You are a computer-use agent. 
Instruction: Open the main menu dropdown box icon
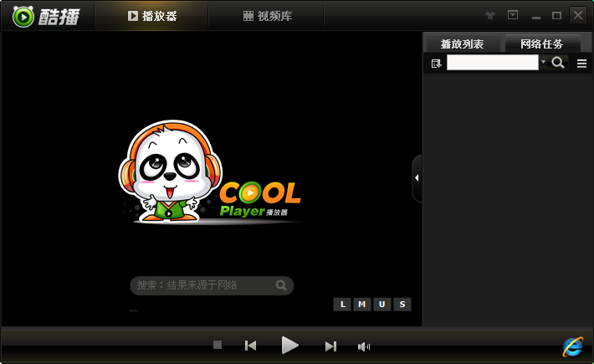tap(513, 15)
